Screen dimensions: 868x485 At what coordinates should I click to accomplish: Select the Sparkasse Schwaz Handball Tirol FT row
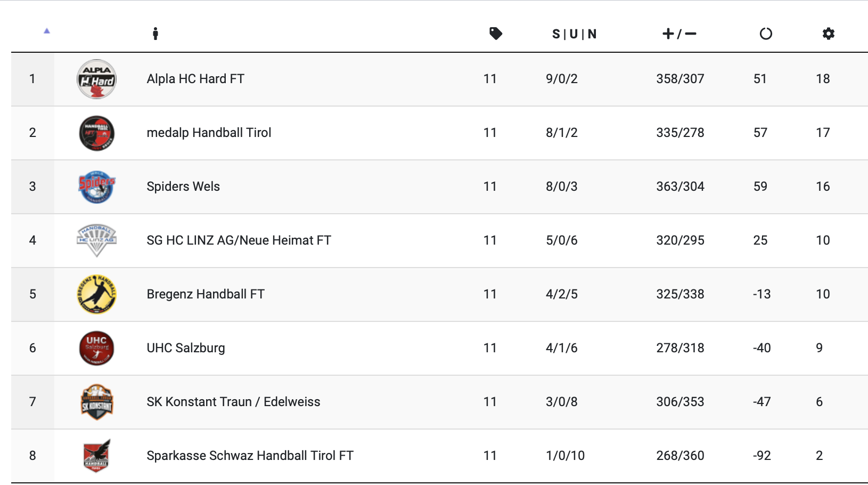(250, 456)
